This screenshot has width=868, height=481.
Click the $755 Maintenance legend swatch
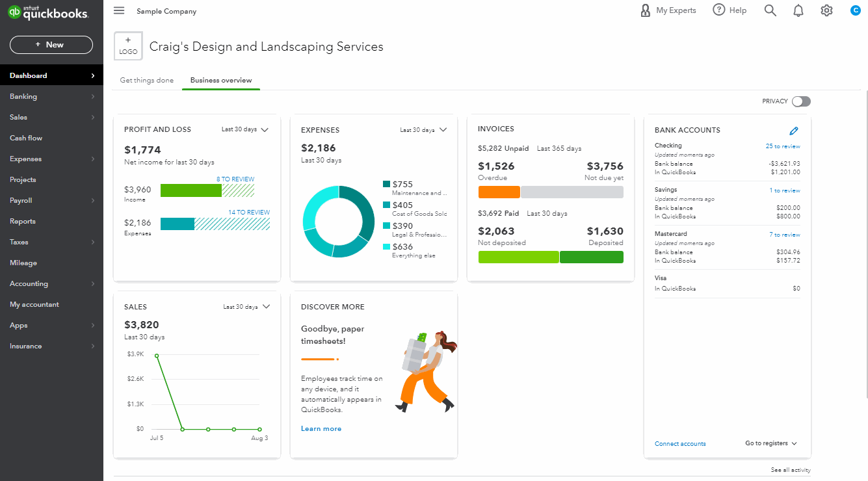point(387,185)
